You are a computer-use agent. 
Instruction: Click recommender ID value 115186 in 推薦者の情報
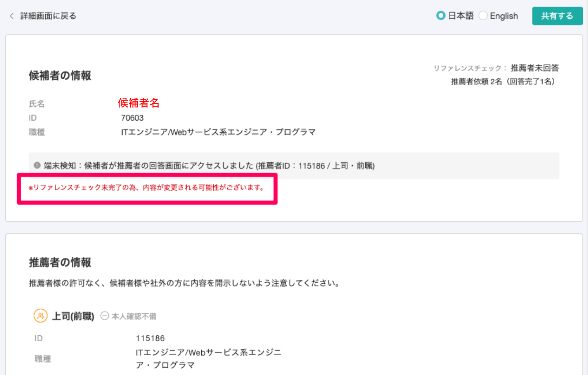[150, 338]
